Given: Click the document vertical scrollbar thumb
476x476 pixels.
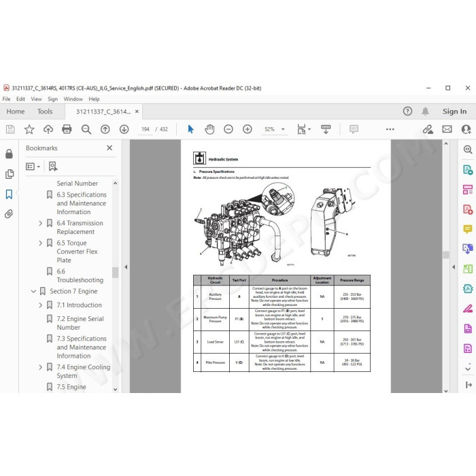Looking at the screenshot, I should pyautogui.click(x=445, y=255).
